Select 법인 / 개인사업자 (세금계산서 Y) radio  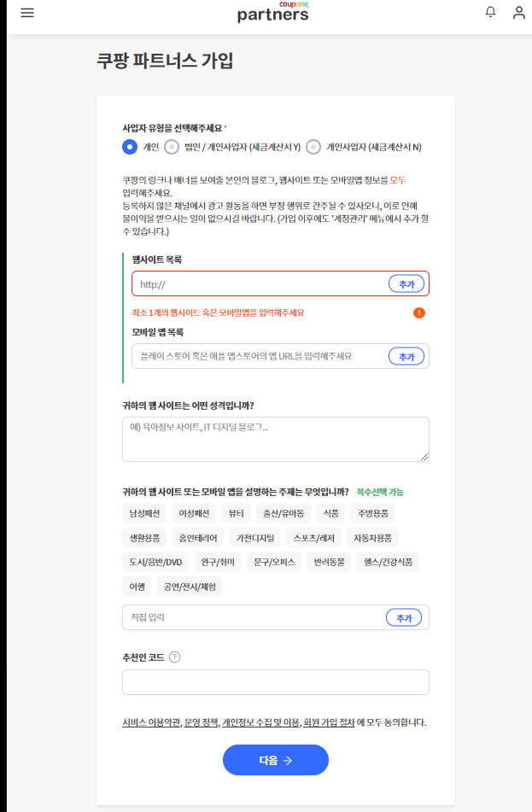pos(172,147)
